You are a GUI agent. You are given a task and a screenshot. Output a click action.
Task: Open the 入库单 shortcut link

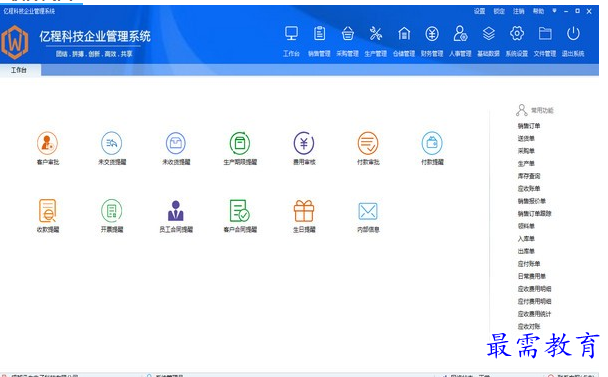pos(526,239)
